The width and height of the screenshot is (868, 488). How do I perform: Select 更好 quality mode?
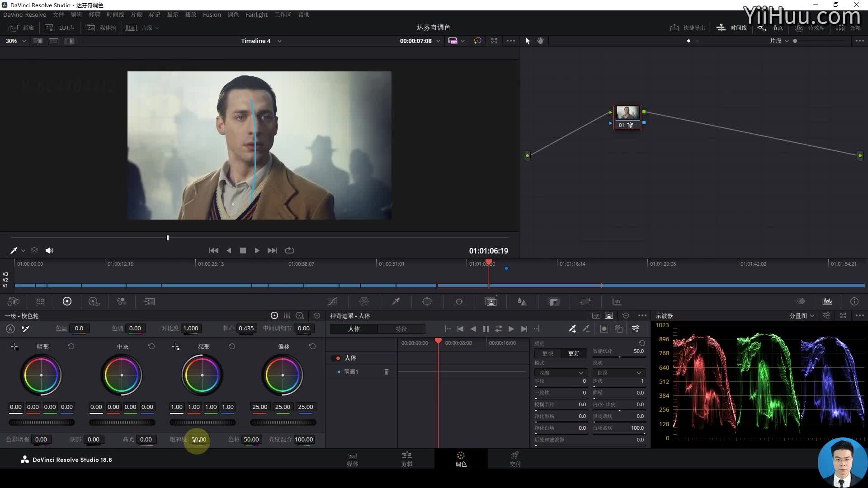(574, 353)
